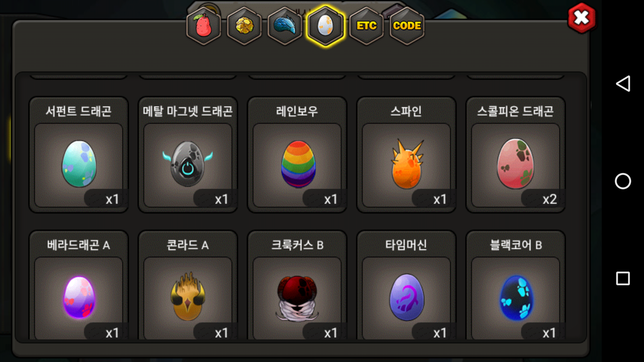Image resolution: width=644 pixels, height=362 pixels.
Task: Choose the purple 베라드래곤 A egg
Action: [x=79, y=285]
